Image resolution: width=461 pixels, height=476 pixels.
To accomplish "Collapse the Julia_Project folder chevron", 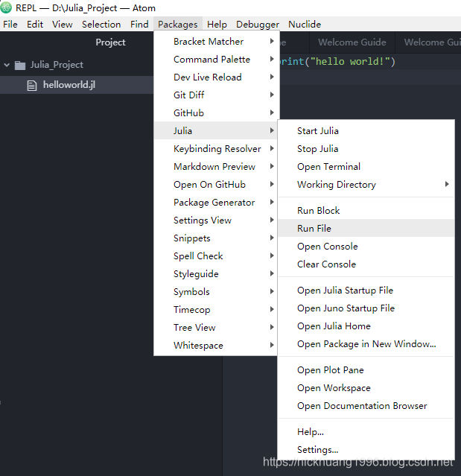I will (7, 65).
